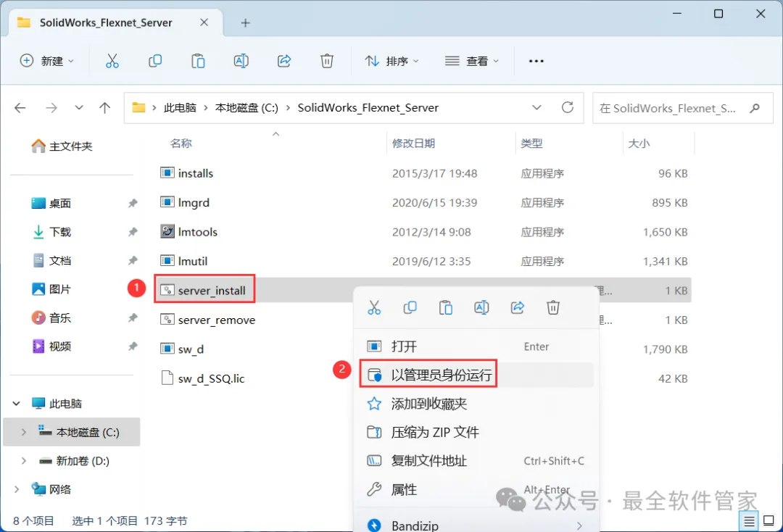This screenshot has height=532, width=783.
Task: Select the installs file
Action: click(187, 173)
